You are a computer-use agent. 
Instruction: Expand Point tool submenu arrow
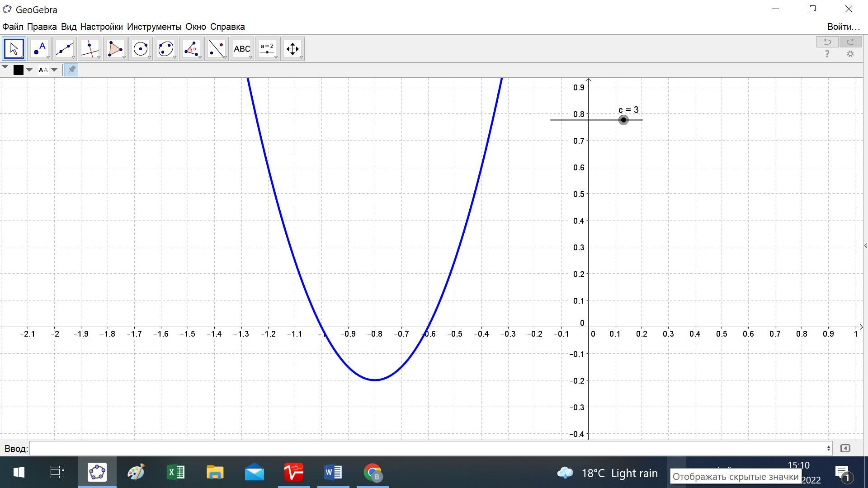coord(48,57)
